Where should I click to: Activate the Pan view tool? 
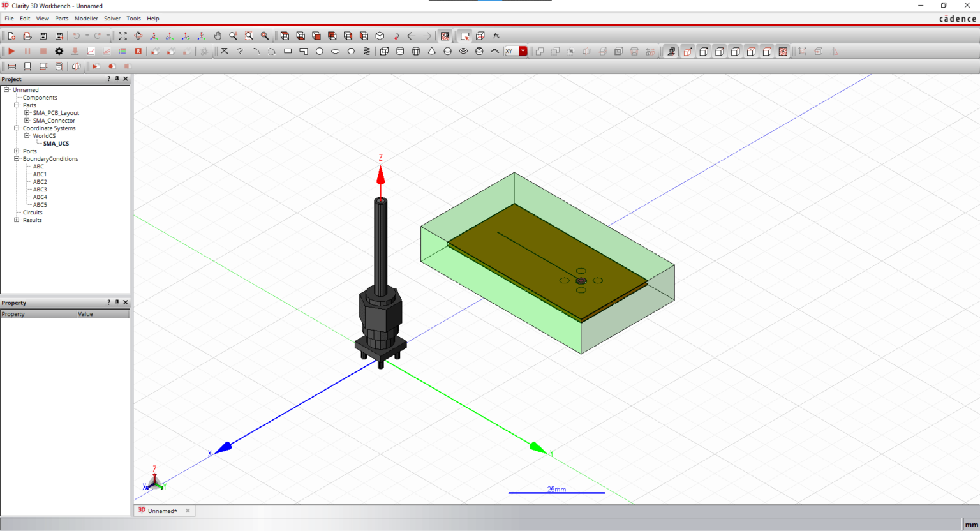click(x=218, y=36)
